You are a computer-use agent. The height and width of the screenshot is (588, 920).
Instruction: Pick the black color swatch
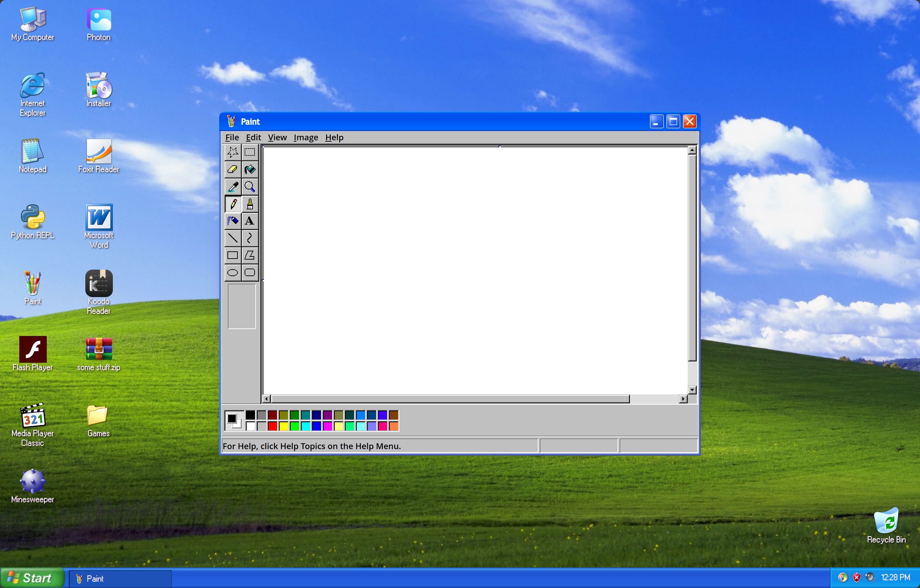[250, 415]
